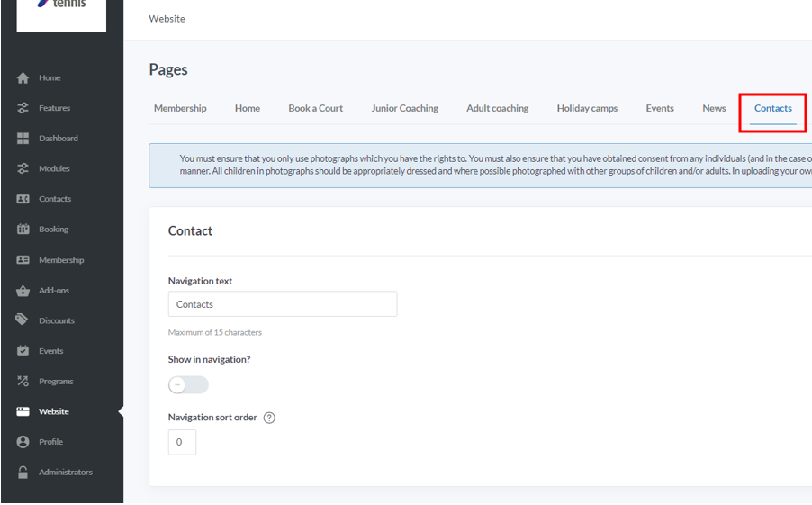Open Discounts from the sidebar
The height and width of the screenshot is (505, 812).
click(57, 320)
